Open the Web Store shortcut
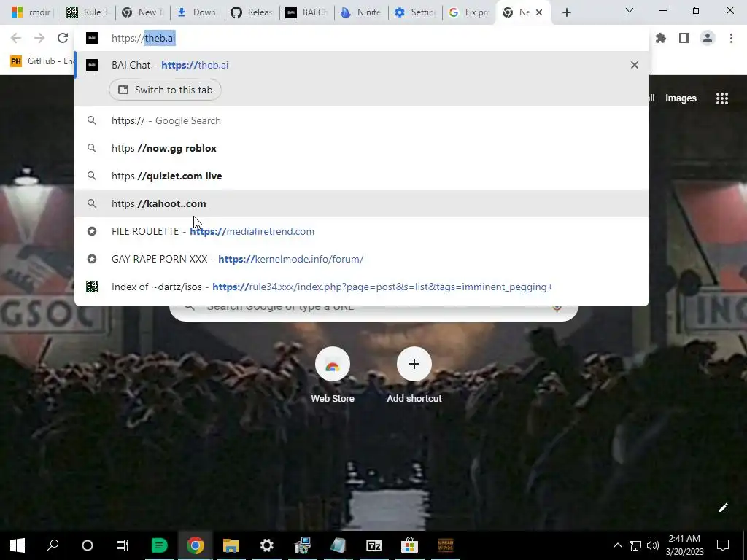This screenshot has width=747, height=560. 333,376
